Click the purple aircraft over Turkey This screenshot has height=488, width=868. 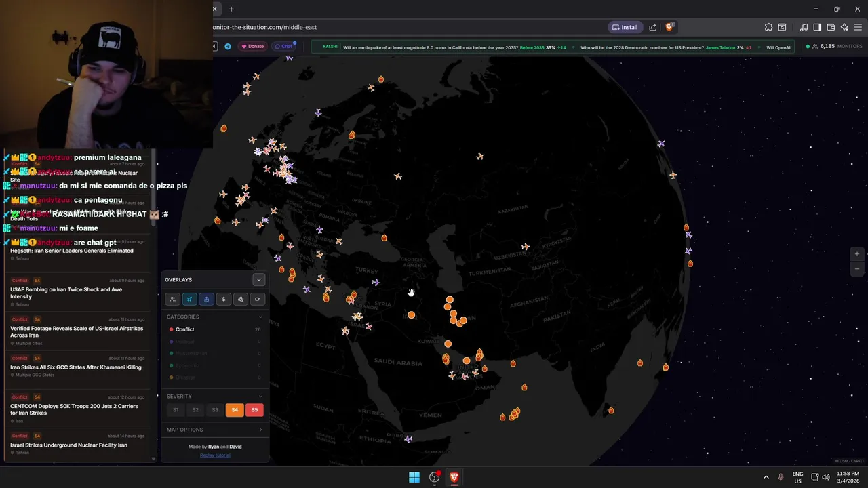pyautogui.click(x=376, y=282)
